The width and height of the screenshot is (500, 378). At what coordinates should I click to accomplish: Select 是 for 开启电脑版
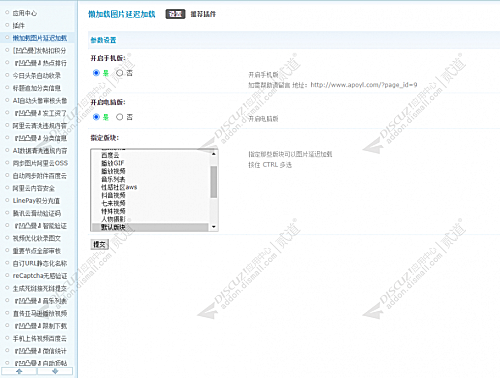coord(96,117)
